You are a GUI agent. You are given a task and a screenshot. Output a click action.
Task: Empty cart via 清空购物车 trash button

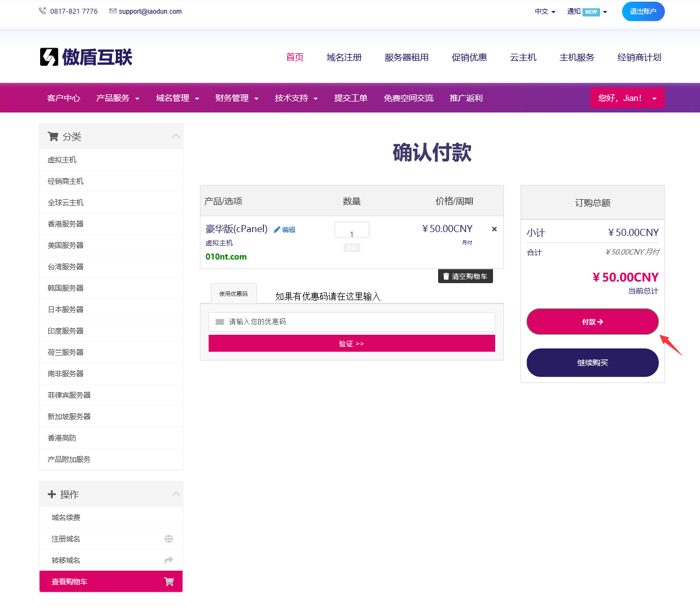[465, 277]
